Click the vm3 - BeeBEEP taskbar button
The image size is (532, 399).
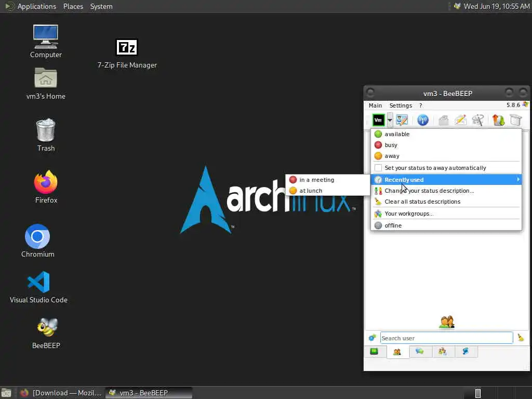pyautogui.click(x=149, y=393)
